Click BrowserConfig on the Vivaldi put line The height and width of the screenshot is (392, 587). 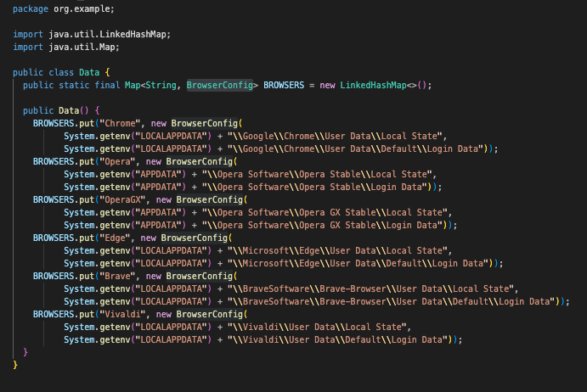click(208, 314)
